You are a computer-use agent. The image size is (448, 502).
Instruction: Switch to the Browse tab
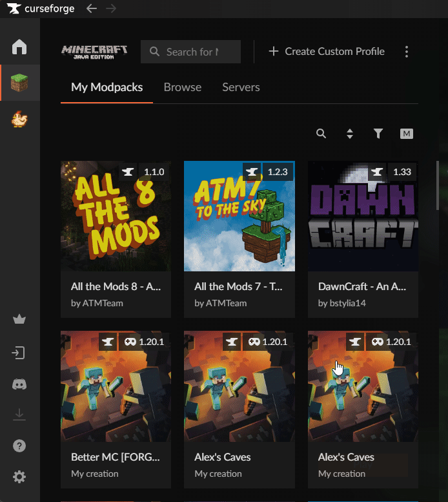coord(183,87)
